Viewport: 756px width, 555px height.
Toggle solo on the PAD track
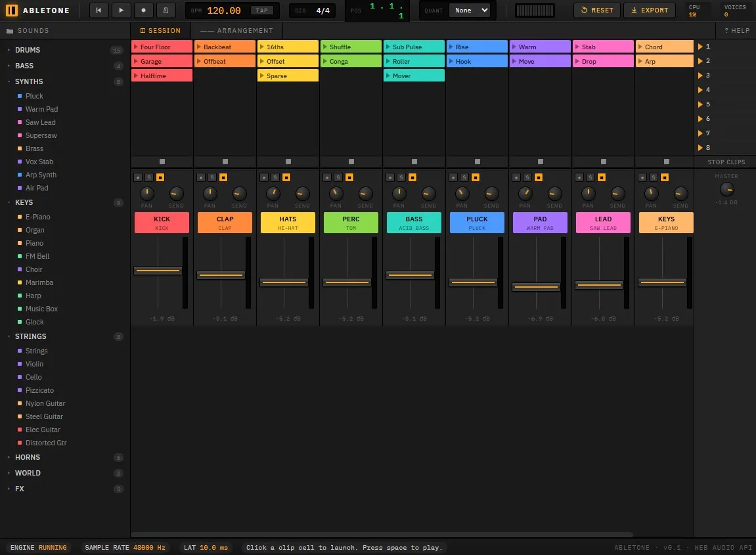[x=527, y=177]
